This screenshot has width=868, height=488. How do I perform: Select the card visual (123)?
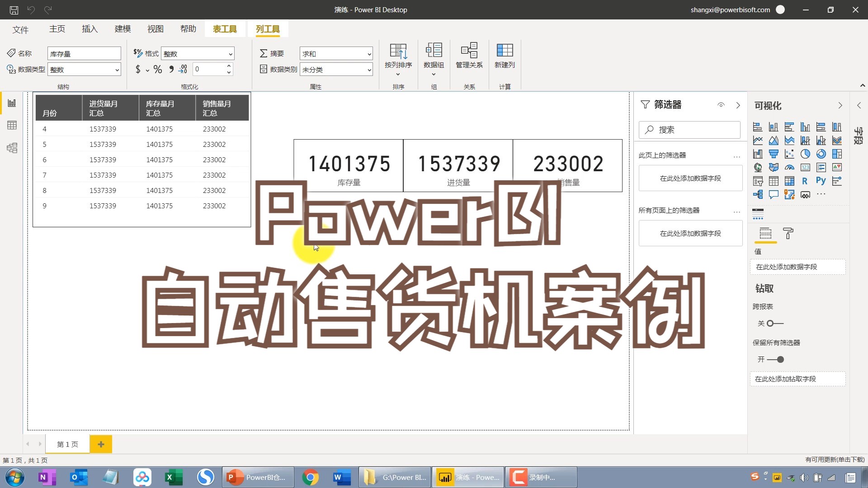[806, 167]
